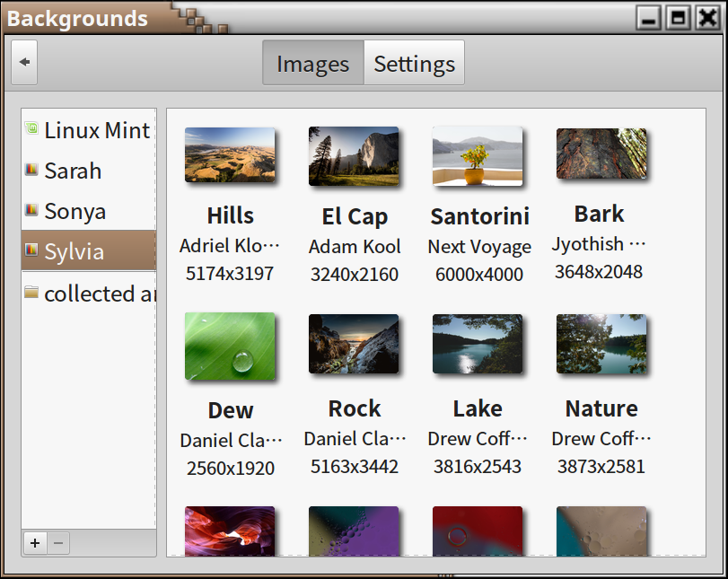Pick the purple bubbles wallpaper thumbnail
The height and width of the screenshot is (579, 728).
point(354,531)
